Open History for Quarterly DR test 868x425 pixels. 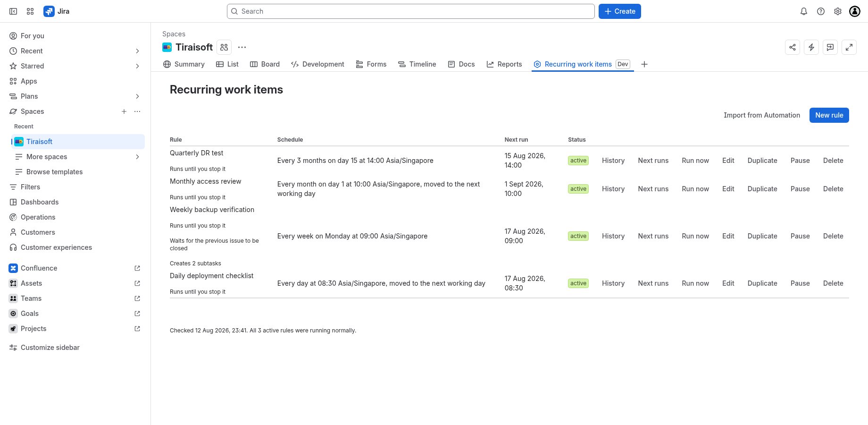coord(613,161)
